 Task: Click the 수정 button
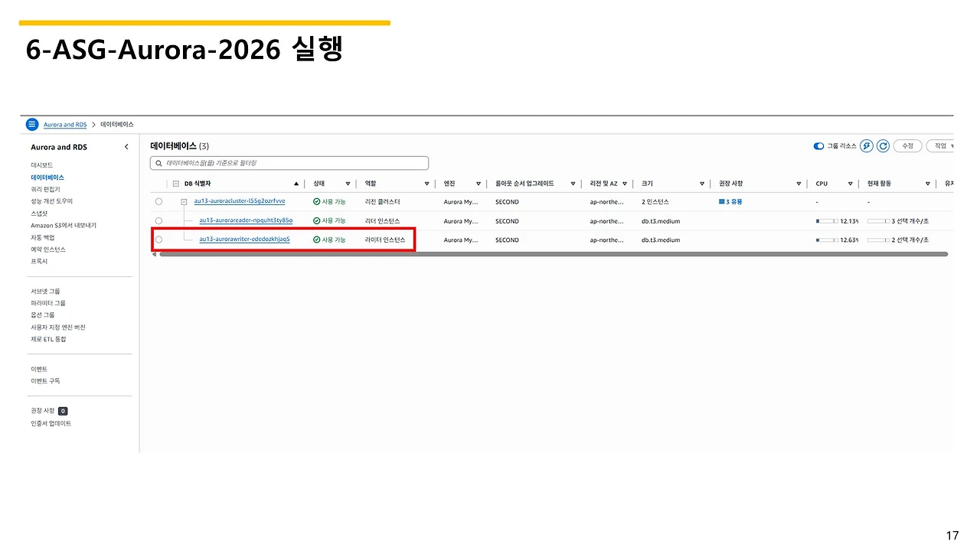(x=907, y=145)
